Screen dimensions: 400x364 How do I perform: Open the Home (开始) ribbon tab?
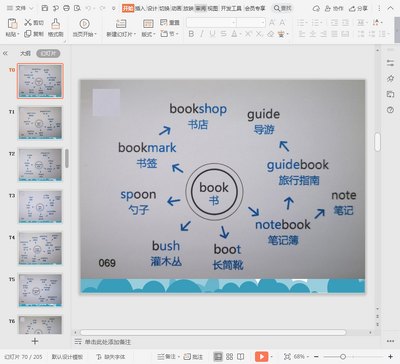pyautogui.click(x=128, y=8)
